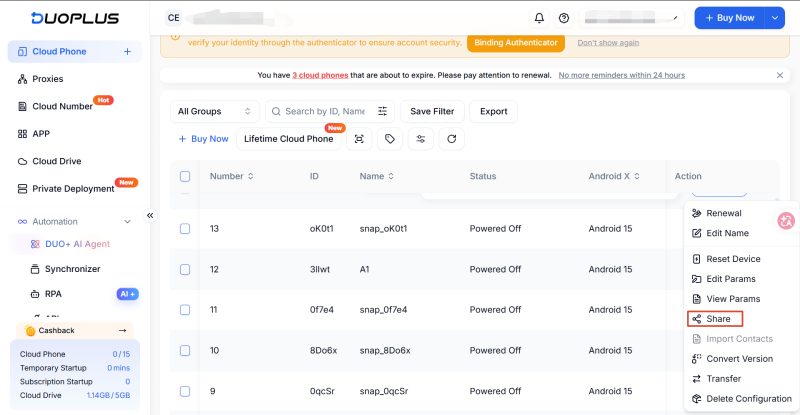Open the account name dropdown

[x=632, y=18]
